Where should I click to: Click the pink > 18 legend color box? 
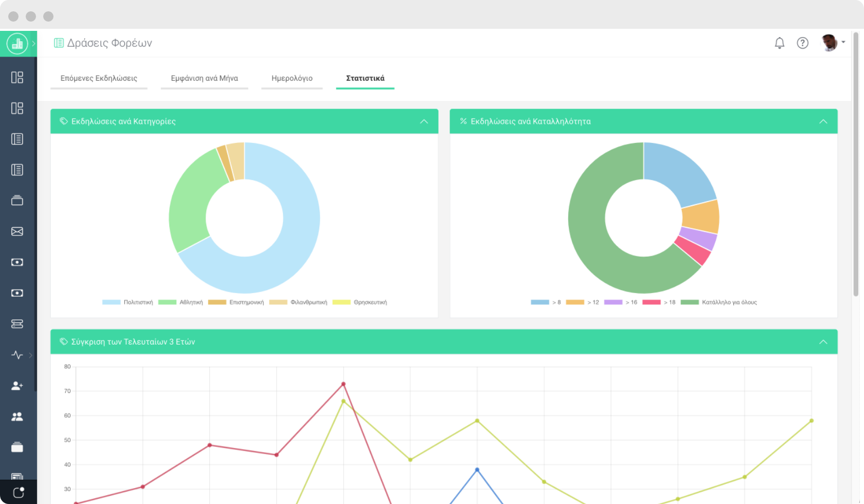tap(651, 302)
